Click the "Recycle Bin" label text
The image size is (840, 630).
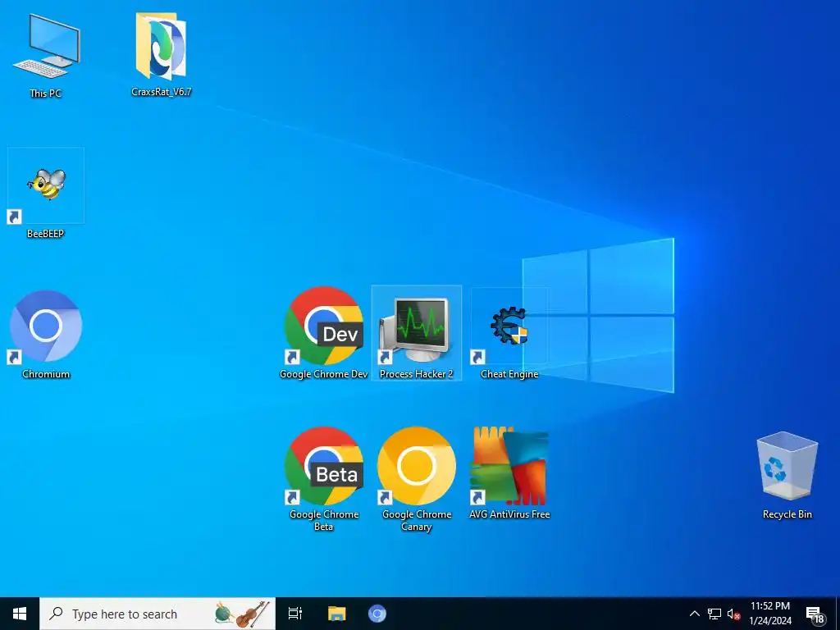787,514
